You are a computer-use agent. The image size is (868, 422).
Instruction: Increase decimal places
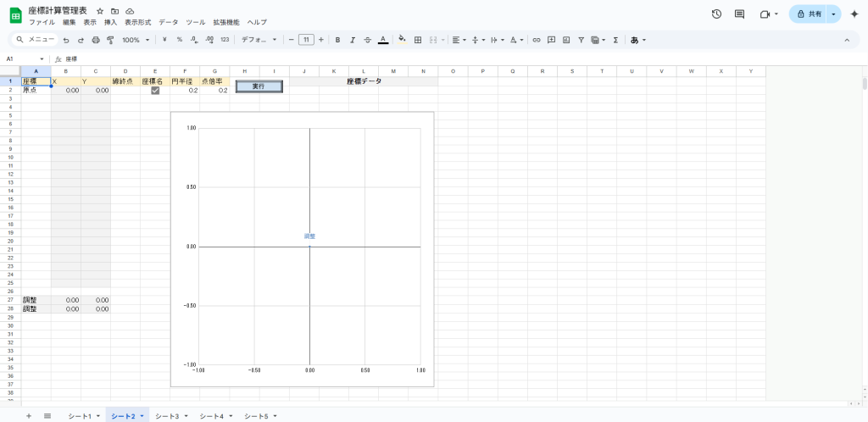(x=209, y=40)
